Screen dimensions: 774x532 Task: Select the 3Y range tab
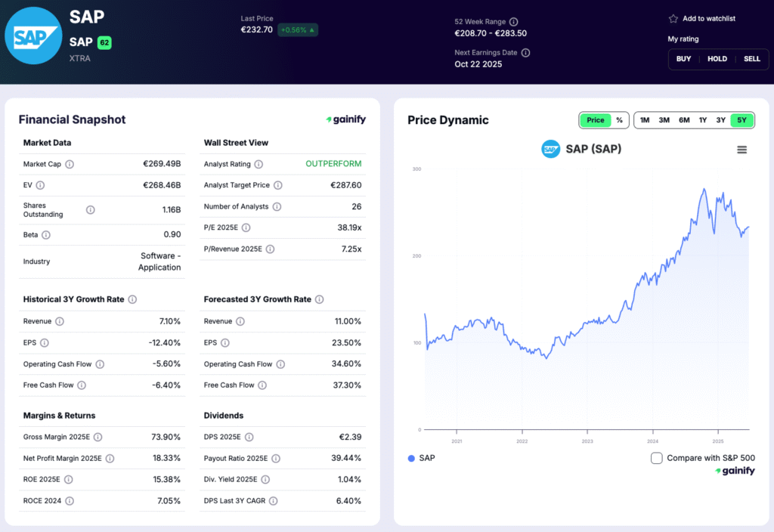pos(722,119)
